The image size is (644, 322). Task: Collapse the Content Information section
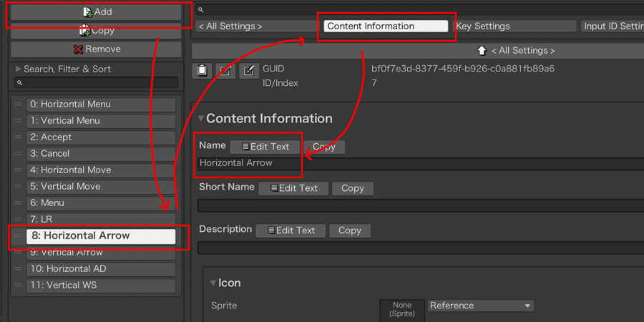coord(201,119)
